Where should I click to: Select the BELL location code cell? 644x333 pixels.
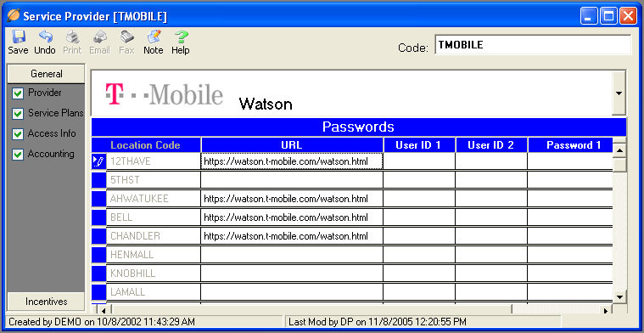coord(154,217)
